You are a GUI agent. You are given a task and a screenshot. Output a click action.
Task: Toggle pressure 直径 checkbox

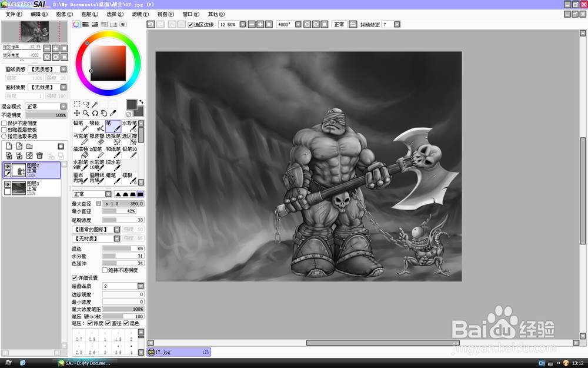pos(108,323)
